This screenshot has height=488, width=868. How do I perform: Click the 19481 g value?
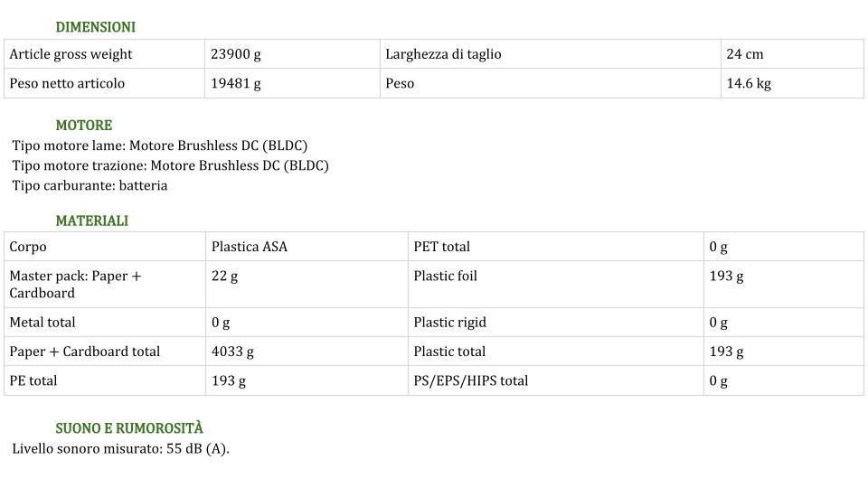236,83
